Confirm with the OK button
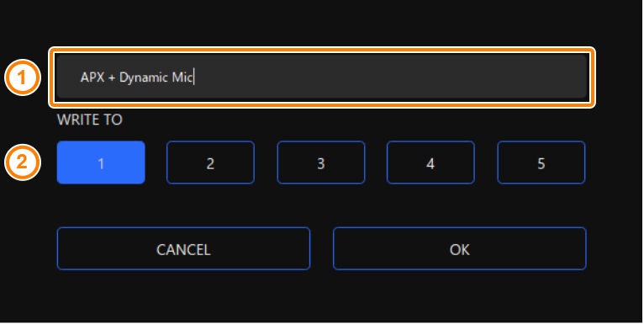This screenshot has height=325, width=644. [x=460, y=248]
